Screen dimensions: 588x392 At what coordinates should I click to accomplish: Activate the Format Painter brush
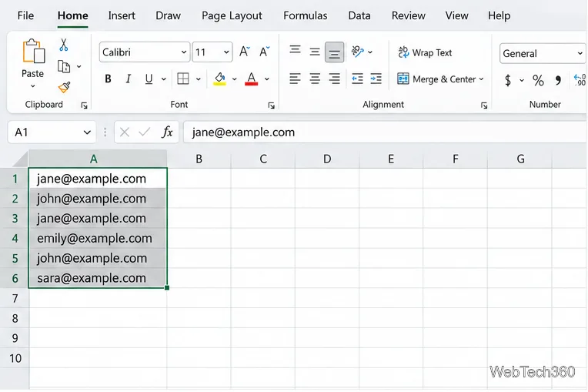tap(64, 87)
